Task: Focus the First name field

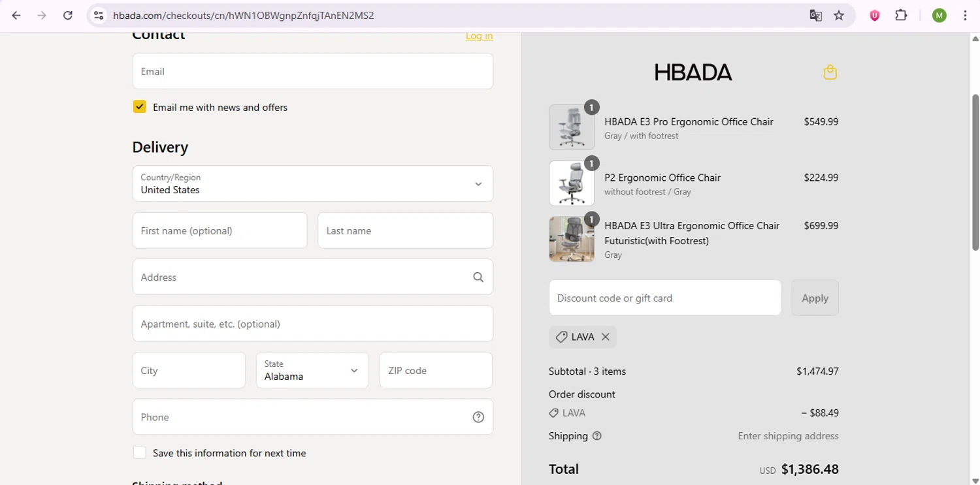Action: tap(220, 230)
